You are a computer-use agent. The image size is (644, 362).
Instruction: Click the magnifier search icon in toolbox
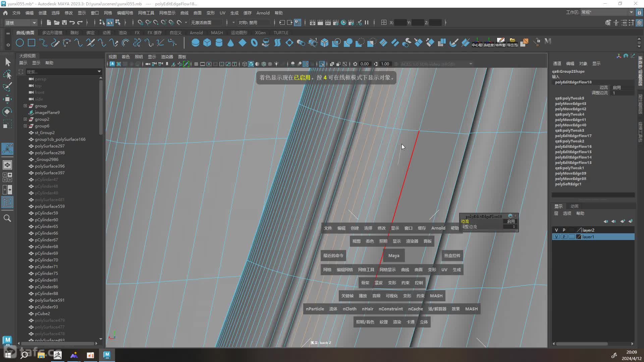(x=7, y=218)
